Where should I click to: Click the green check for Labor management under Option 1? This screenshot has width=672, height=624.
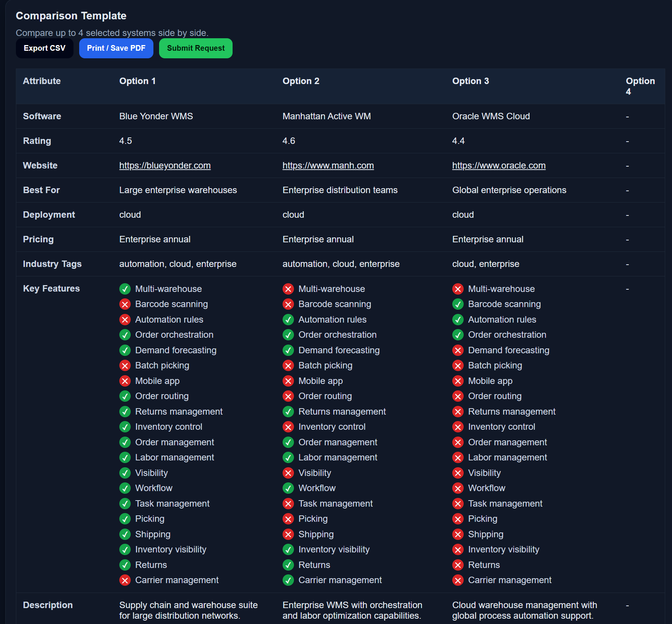(x=125, y=457)
